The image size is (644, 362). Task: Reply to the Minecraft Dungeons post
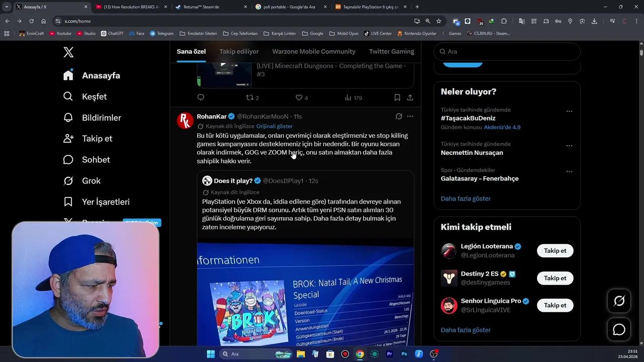tap(201, 98)
